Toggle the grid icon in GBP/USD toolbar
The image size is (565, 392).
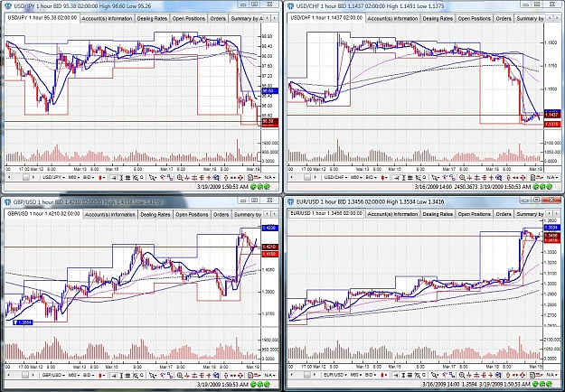pyautogui.click(x=127, y=375)
